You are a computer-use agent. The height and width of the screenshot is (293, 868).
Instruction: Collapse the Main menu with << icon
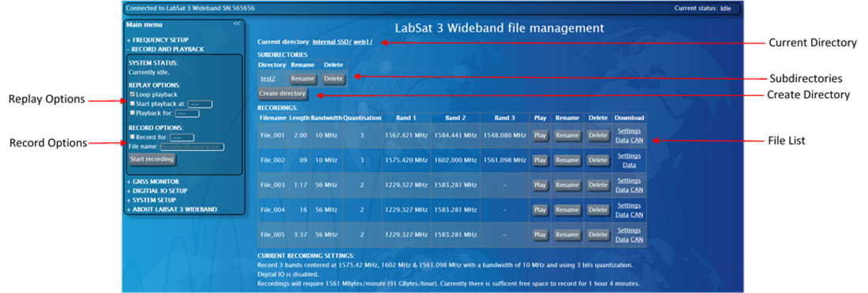point(237,24)
